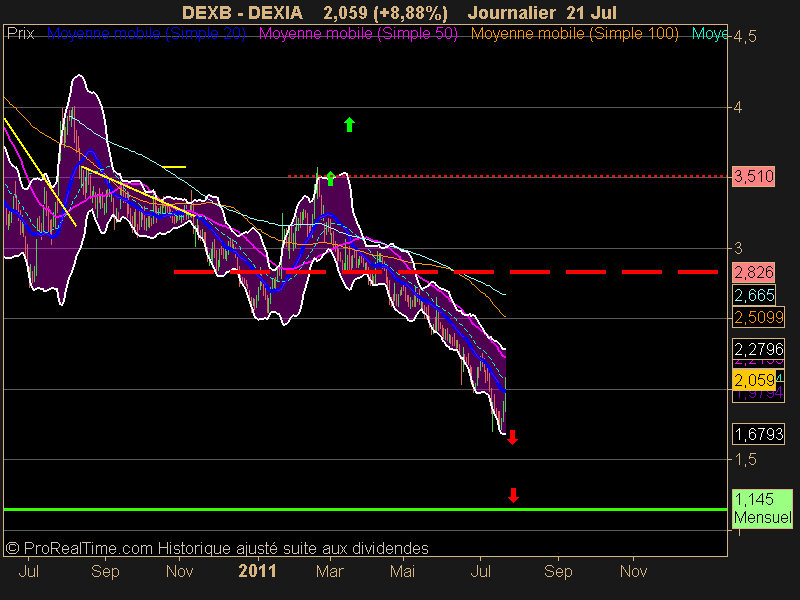Click the ProRealTime.com copyright text
This screenshot has height=600, width=800.
pyautogui.click(x=217, y=548)
